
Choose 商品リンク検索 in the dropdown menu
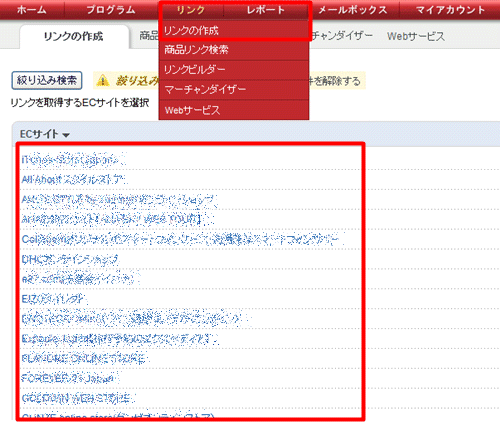point(234,50)
